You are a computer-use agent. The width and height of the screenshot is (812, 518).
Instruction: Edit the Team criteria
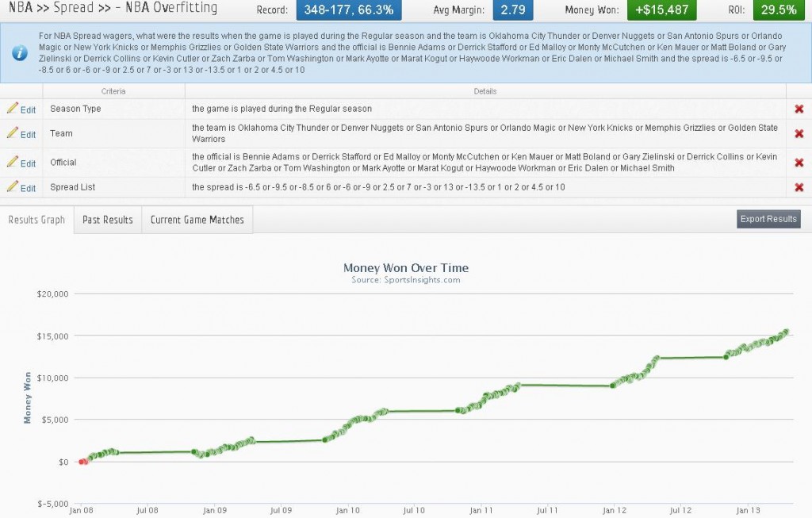click(x=28, y=135)
